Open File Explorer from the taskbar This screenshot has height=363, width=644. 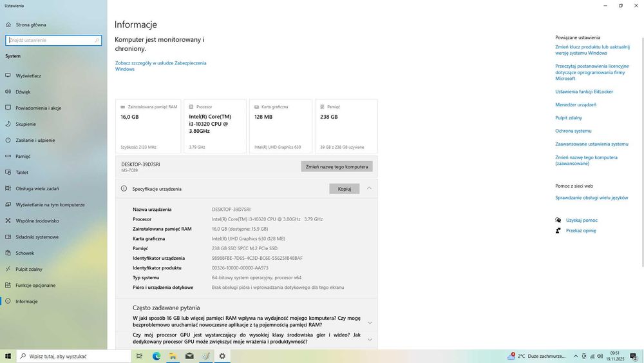(173, 356)
